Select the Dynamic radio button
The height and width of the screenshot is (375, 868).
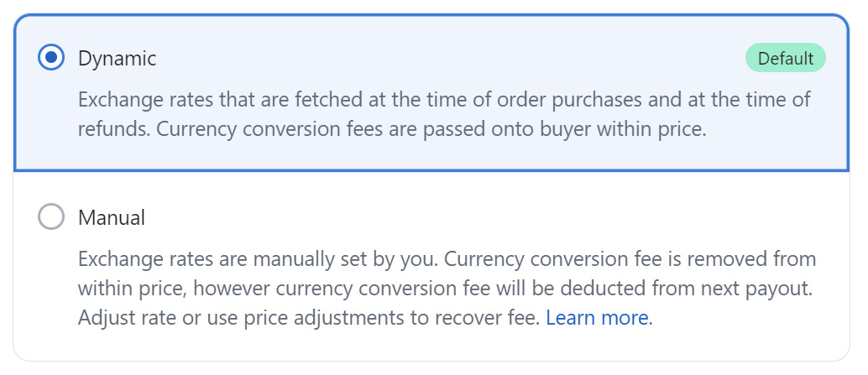pyautogui.click(x=51, y=58)
